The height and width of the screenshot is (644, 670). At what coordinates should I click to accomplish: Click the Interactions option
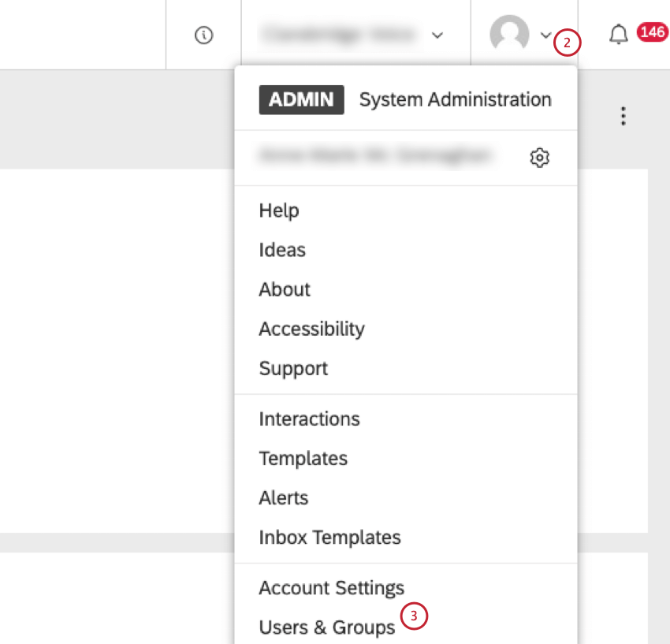[309, 419]
